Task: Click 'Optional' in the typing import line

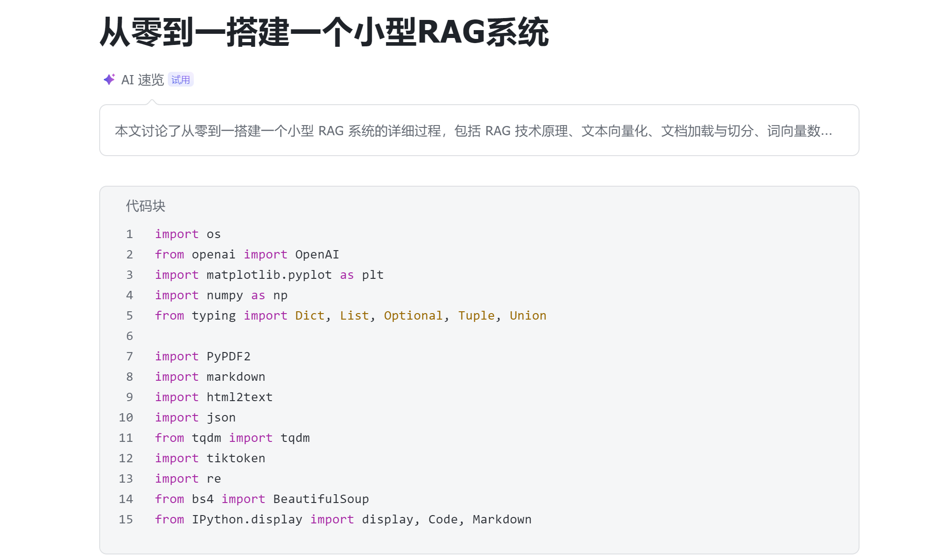Action: click(x=413, y=316)
